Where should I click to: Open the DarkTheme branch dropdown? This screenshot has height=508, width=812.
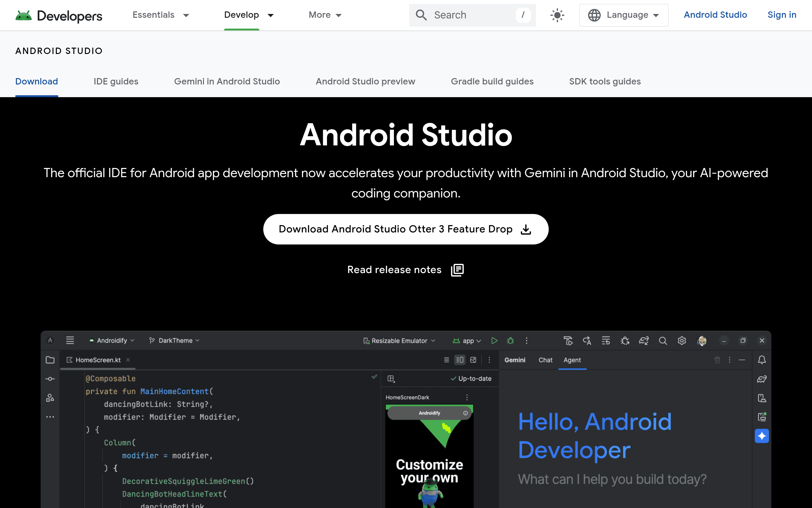click(174, 340)
